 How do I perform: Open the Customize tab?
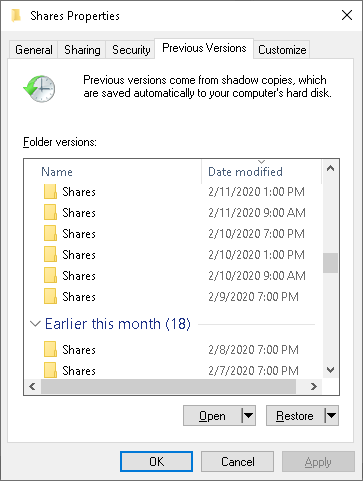(282, 50)
